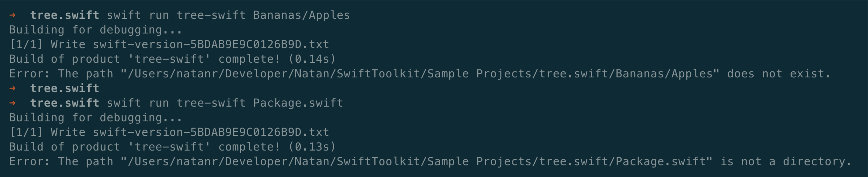Screen dimensions: 868x177
Task: Click the Bananas/Apples argument in the first command
Action: pyautogui.click(x=301, y=15)
